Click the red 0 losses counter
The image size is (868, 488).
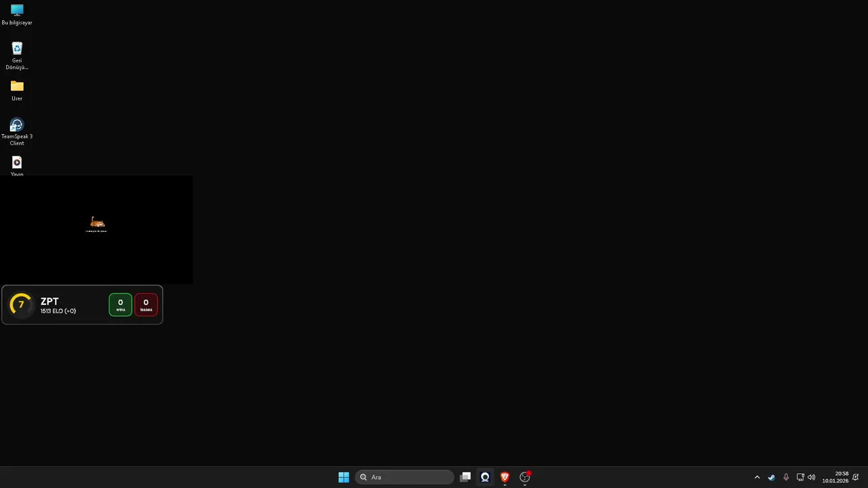(x=146, y=305)
